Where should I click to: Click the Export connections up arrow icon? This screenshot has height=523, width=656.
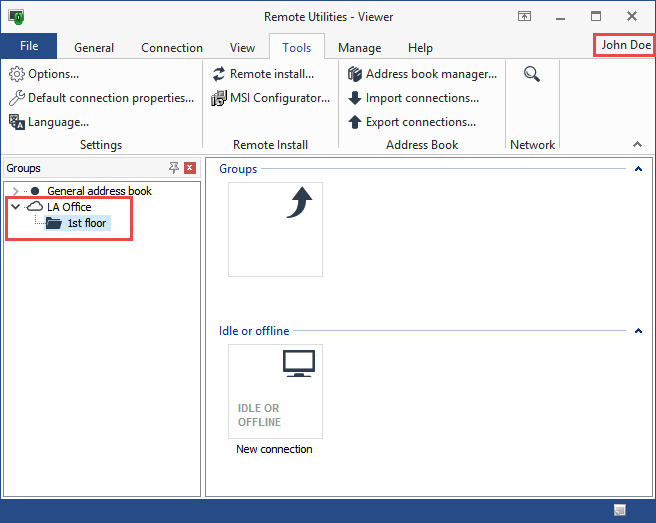pyautogui.click(x=355, y=122)
